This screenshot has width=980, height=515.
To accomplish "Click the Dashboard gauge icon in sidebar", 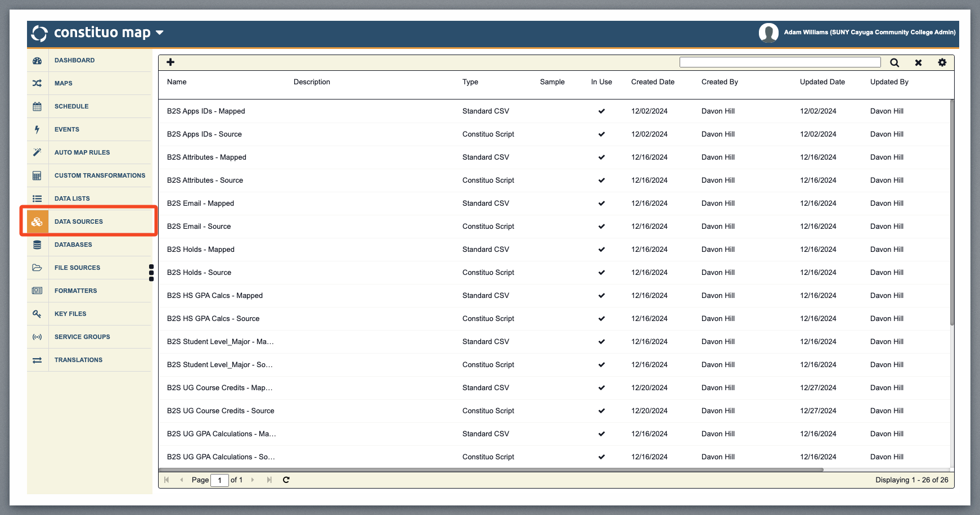I will 37,61.
